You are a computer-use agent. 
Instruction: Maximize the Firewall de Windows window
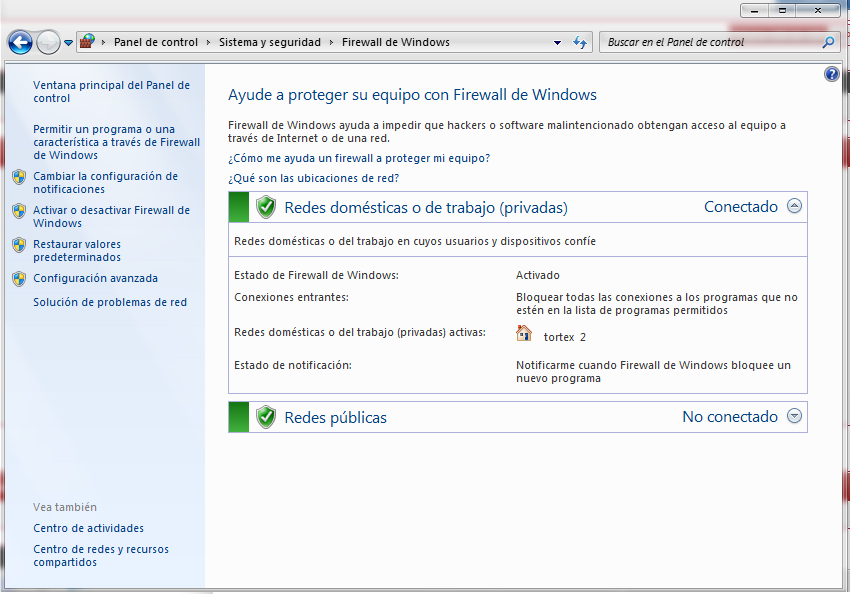[x=782, y=10]
